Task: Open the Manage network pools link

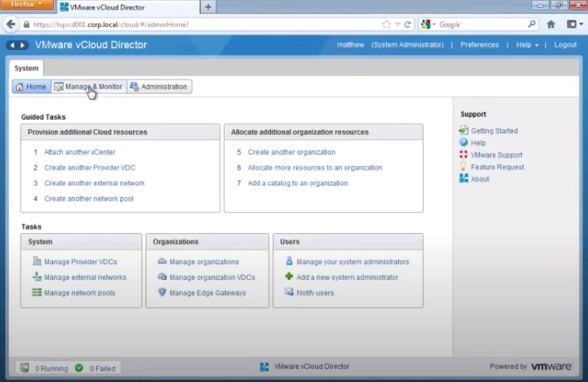Action: [80, 293]
